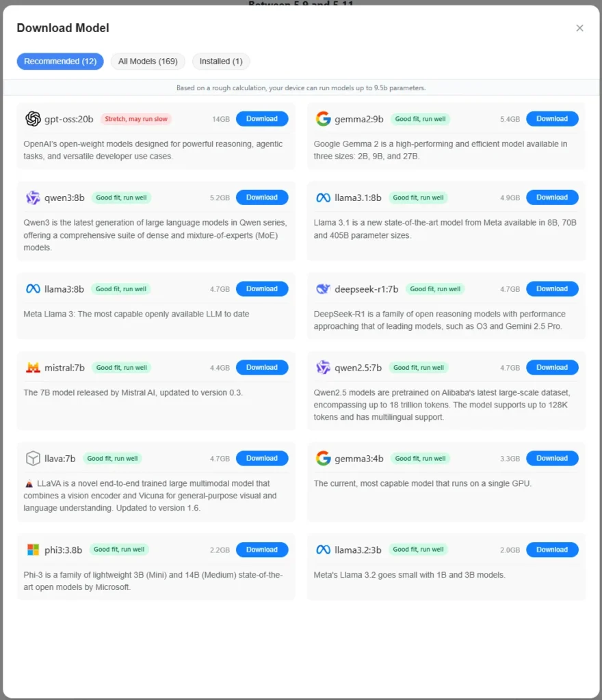Select the Recommended (12) tab
Screen dimensions: 602x700
click(x=60, y=62)
